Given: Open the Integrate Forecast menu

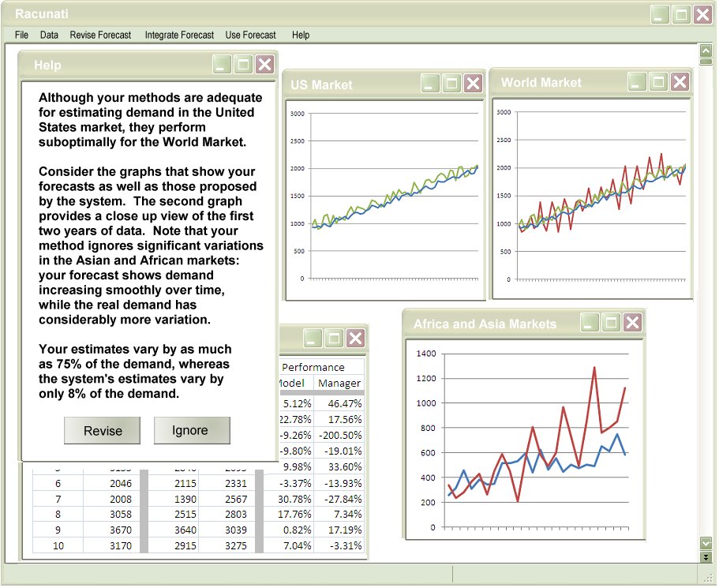Looking at the screenshot, I should tap(179, 35).
